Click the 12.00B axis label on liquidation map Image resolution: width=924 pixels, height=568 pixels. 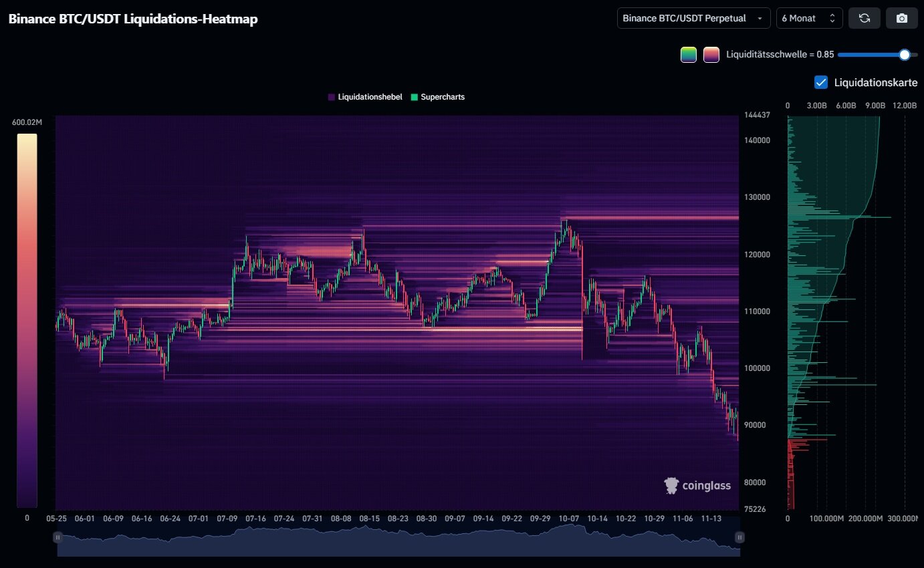pos(904,106)
